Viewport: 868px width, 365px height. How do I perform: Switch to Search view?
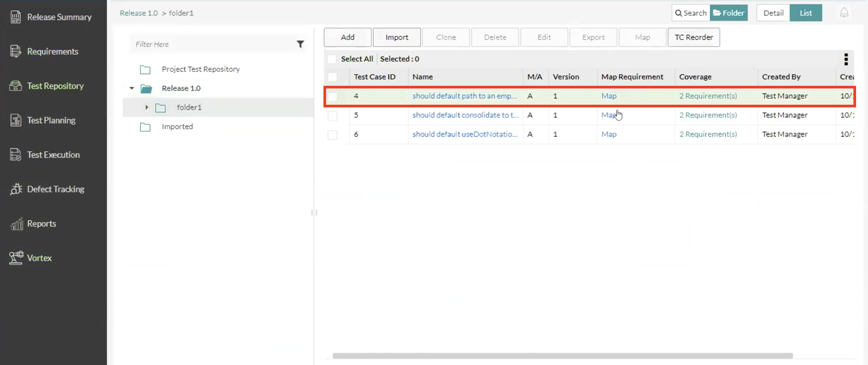click(691, 13)
